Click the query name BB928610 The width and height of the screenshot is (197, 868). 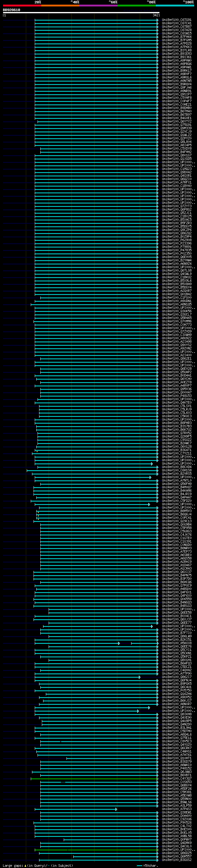11,10
